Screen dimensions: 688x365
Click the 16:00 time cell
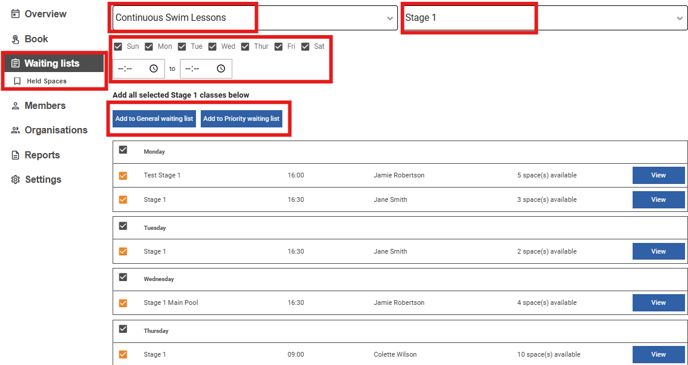296,175
